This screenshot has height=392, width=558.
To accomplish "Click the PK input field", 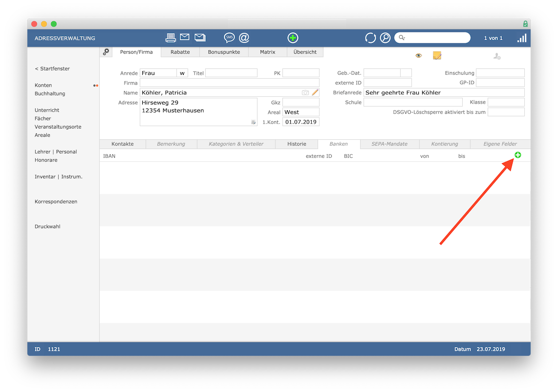I will (x=300, y=73).
